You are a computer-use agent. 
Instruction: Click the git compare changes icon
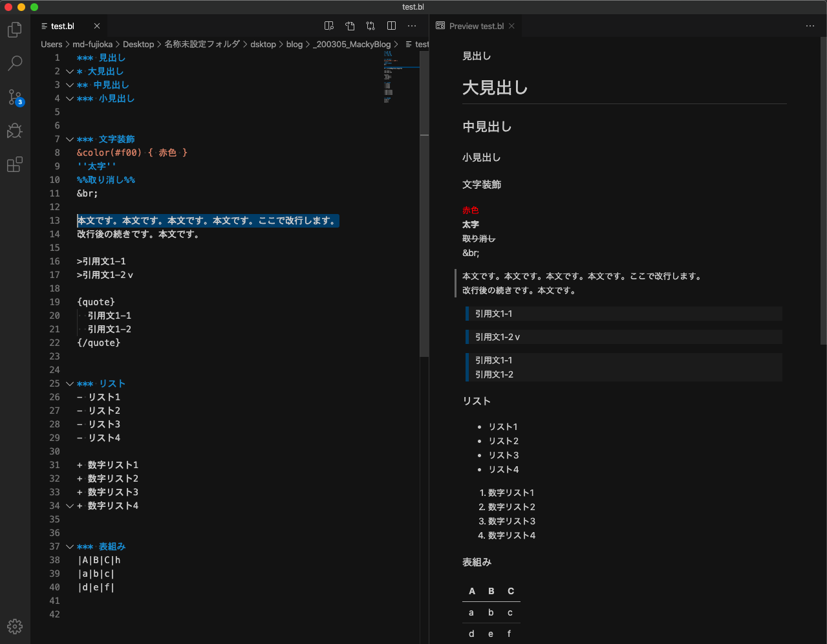click(x=371, y=26)
